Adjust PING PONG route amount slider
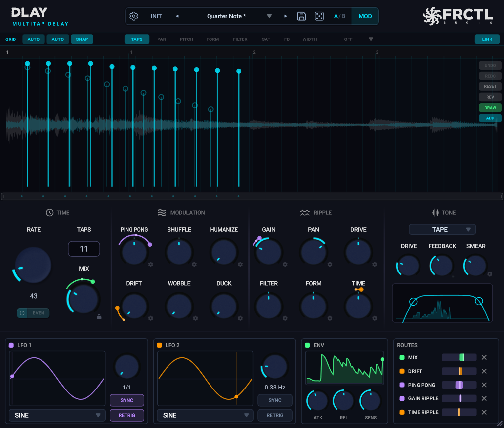Screen dimensions: 504x428 (459, 385)
